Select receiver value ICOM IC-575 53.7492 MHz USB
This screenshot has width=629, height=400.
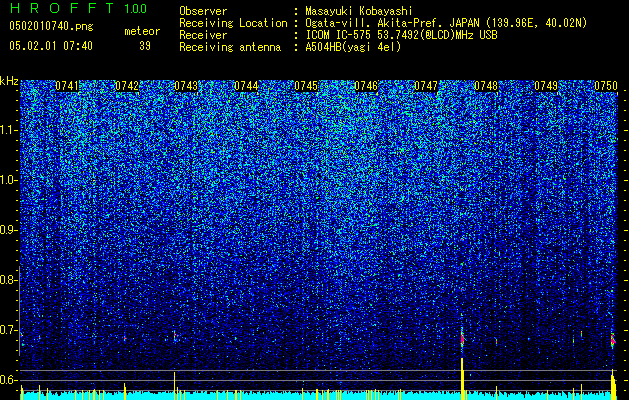tap(401, 35)
